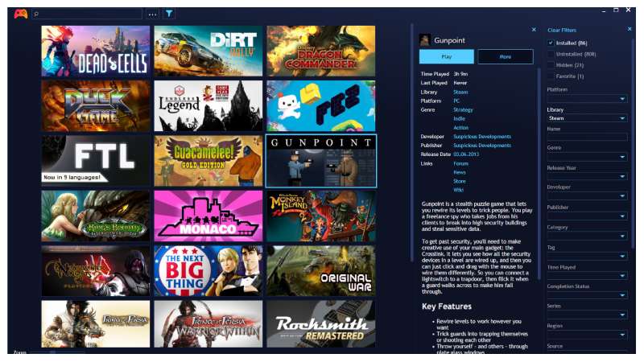Open the Release Year filter dropdown

coord(587,176)
